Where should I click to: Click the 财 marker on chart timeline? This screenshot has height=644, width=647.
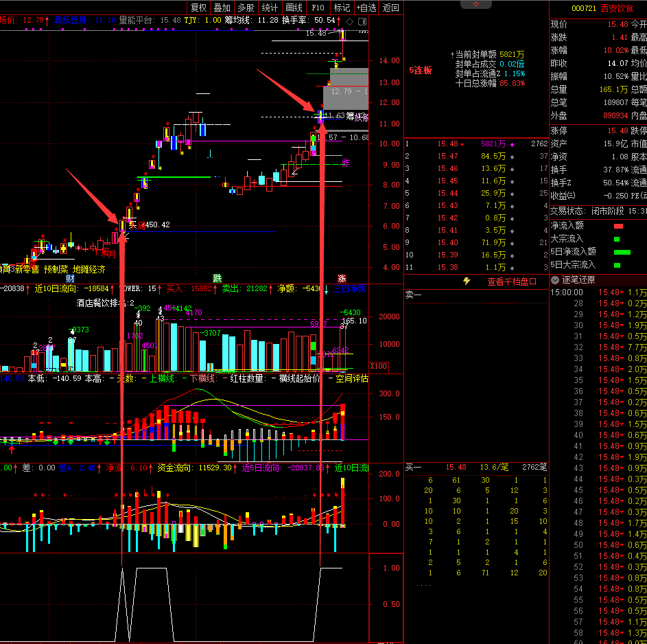[70, 279]
